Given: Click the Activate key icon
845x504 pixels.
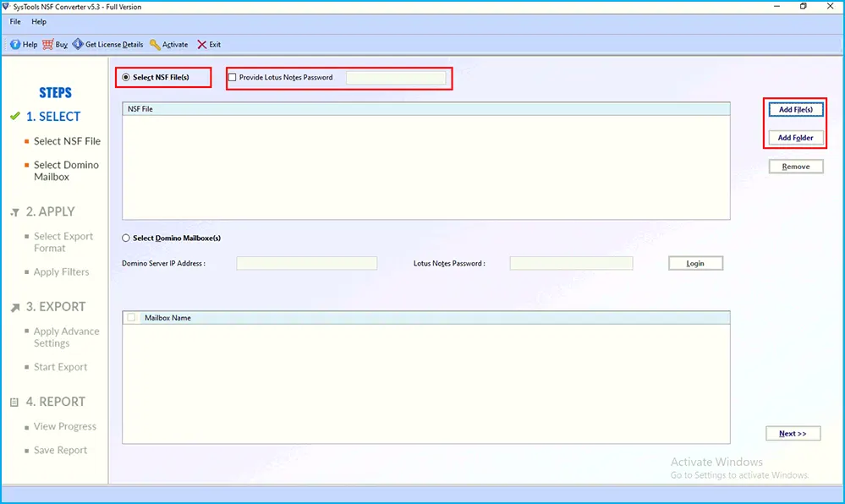Looking at the screenshot, I should click(155, 44).
